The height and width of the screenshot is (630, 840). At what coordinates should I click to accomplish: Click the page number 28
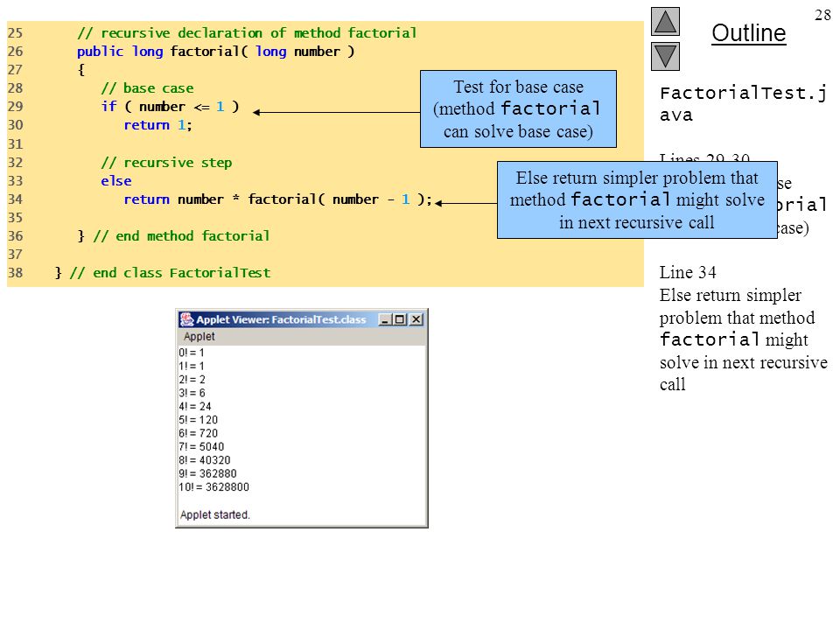pos(822,15)
